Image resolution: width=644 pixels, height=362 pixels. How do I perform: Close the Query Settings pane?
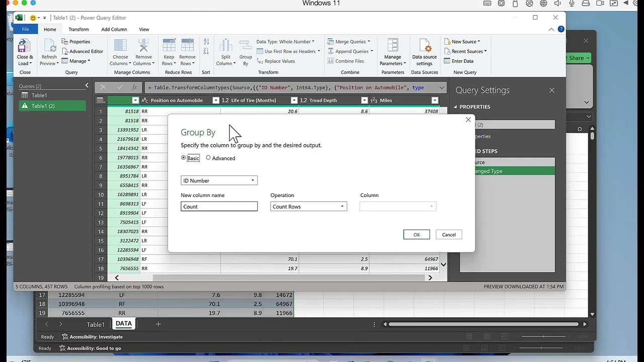click(x=552, y=90)
